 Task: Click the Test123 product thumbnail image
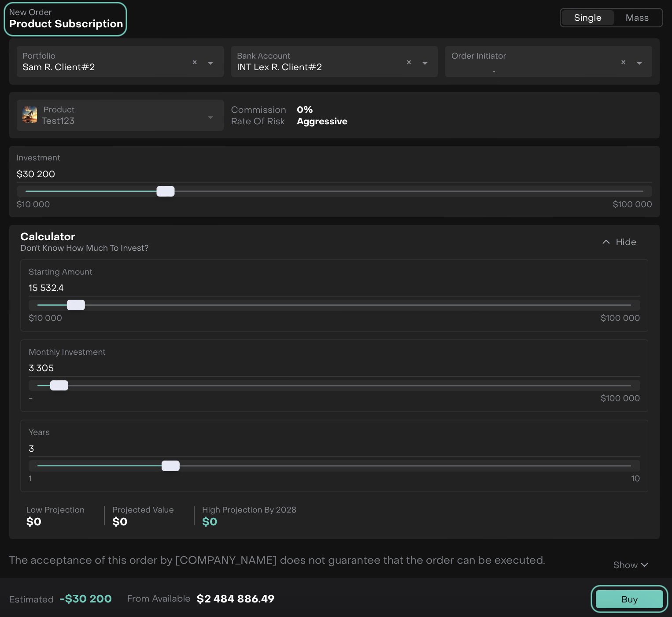click(30, 115)
